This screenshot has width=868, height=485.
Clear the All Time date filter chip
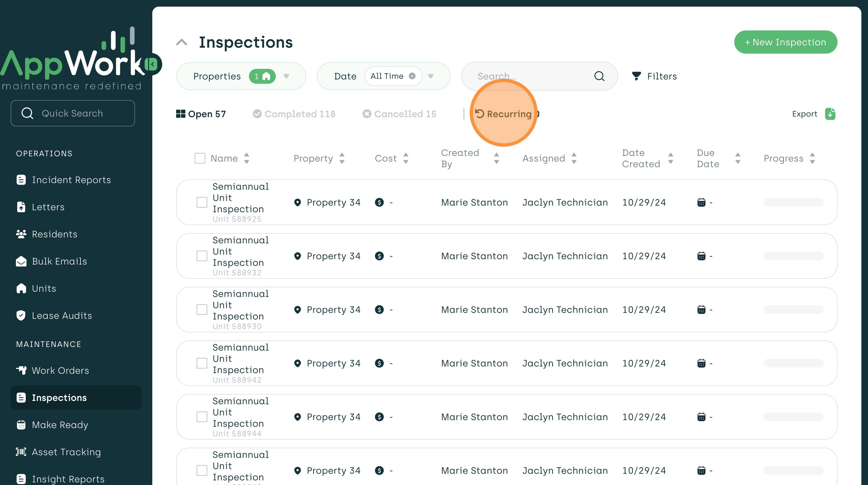coord(412,76)
